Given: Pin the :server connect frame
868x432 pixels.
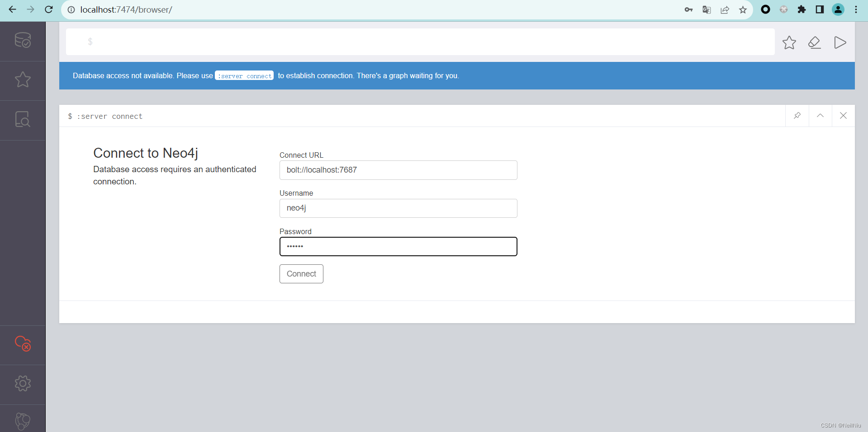Looking at the screenshot, I should coord(797,116).
